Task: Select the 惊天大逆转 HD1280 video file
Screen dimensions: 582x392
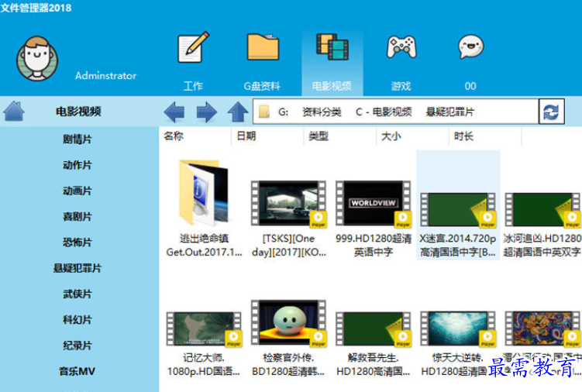Action: (x=458, y=344)
